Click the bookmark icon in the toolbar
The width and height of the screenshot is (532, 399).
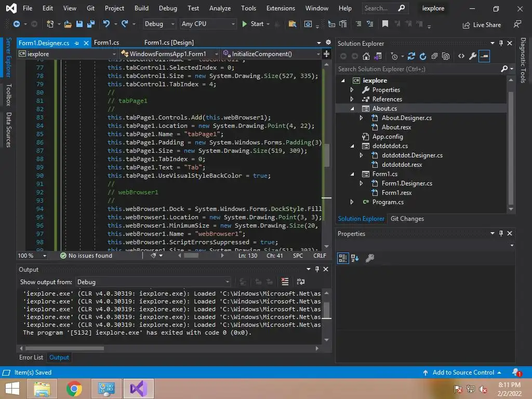(385, 24)
